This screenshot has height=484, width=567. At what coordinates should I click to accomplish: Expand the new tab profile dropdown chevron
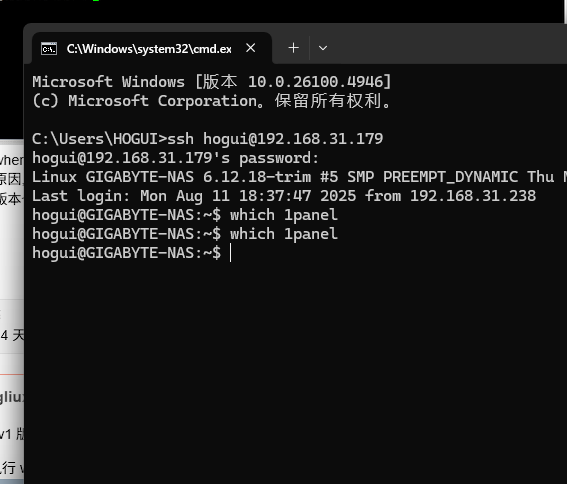pos(323,48)
